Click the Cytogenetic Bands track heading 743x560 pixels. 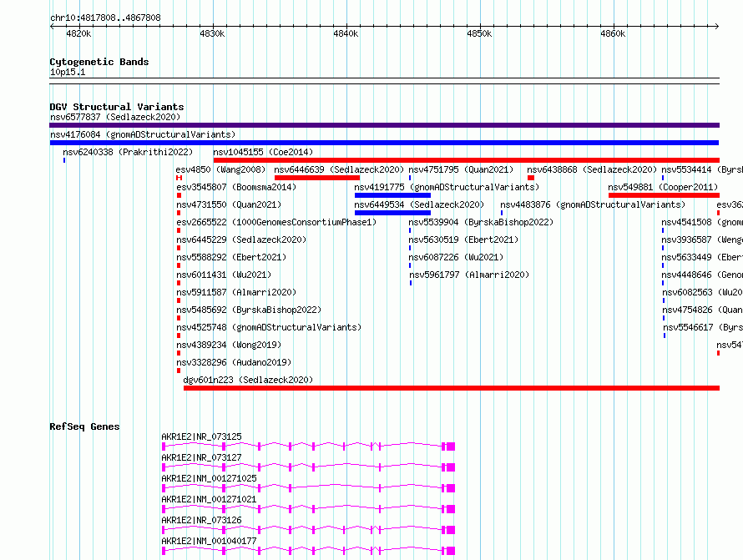(x=99, y=62)
